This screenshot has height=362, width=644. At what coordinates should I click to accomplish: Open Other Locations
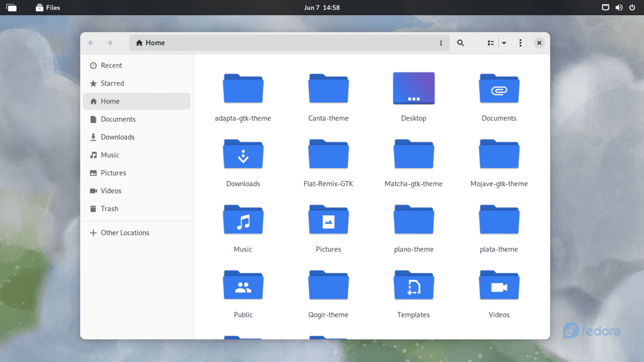point(125,232)
